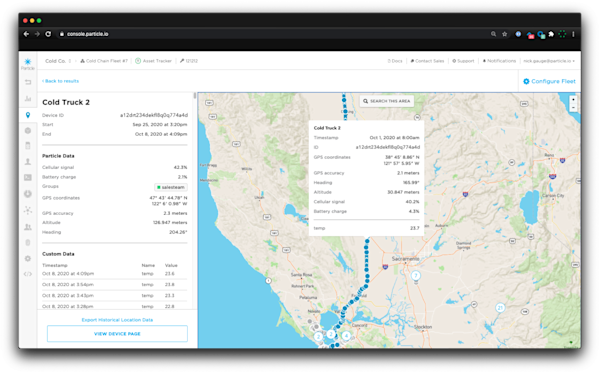This screenshot has height=374, width=600.
Task: Click Search This Area button
Action: (x=386, y=101)
